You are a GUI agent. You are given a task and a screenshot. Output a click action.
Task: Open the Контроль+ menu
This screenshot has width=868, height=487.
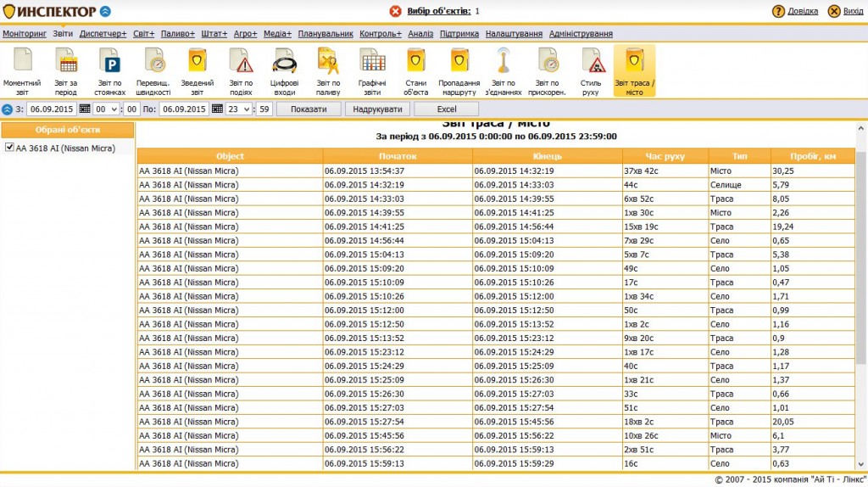tap(381, 34)
